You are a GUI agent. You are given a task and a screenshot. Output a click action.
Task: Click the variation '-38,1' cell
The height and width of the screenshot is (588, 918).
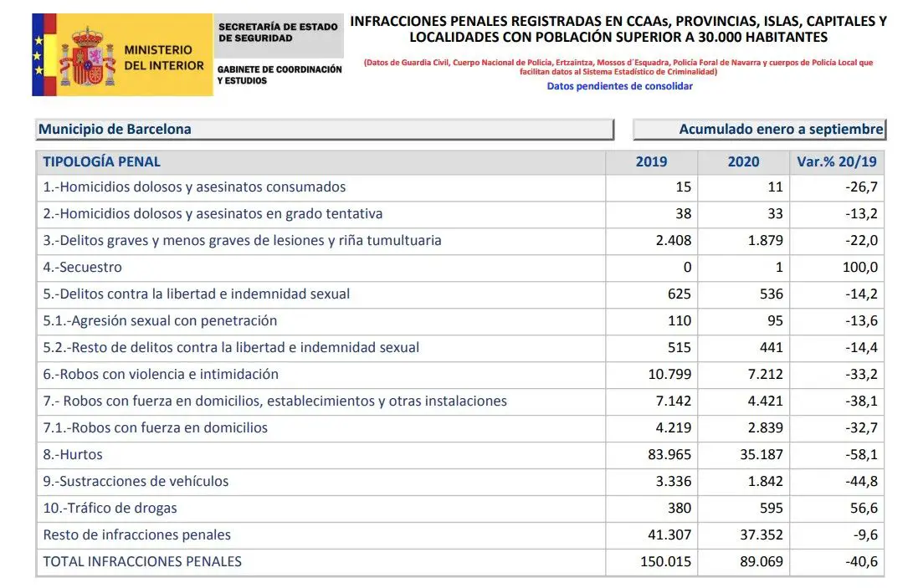tap(837, 401)
